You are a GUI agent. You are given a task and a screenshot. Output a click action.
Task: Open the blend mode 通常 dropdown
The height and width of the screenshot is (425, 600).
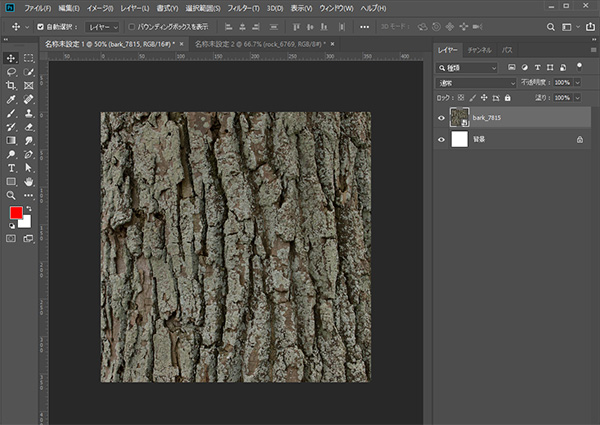click(x=477, y=82)
